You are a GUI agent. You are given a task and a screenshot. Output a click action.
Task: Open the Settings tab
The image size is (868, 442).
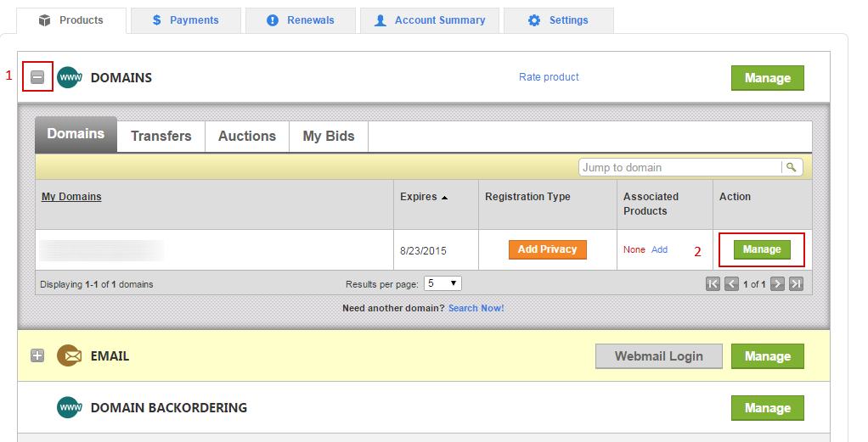point(558,20)
